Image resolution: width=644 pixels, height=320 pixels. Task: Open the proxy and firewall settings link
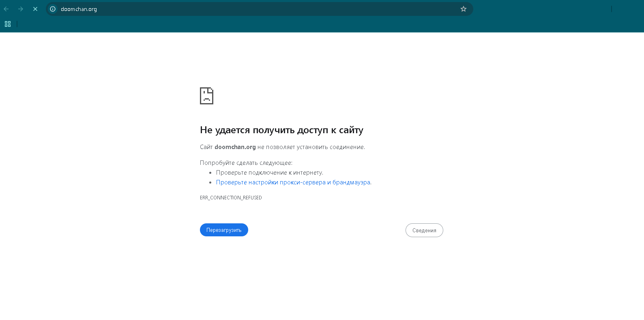point(293,182)
